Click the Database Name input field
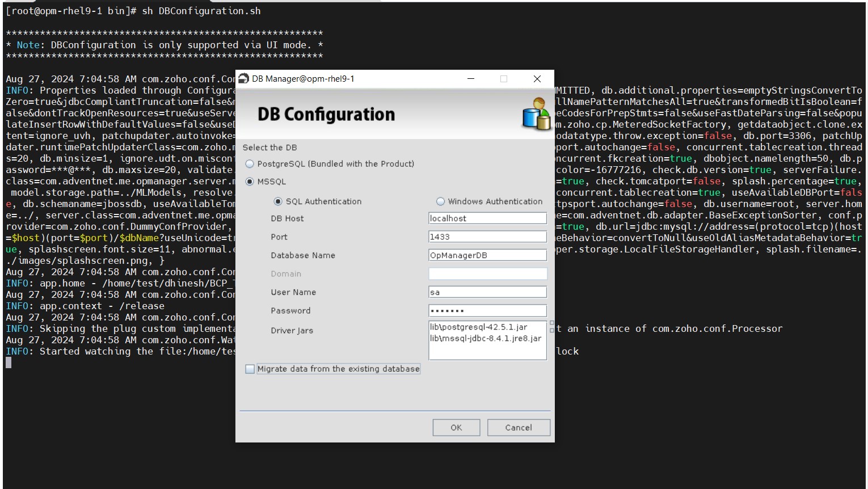868x489 pixels. (x=487, y=255)
